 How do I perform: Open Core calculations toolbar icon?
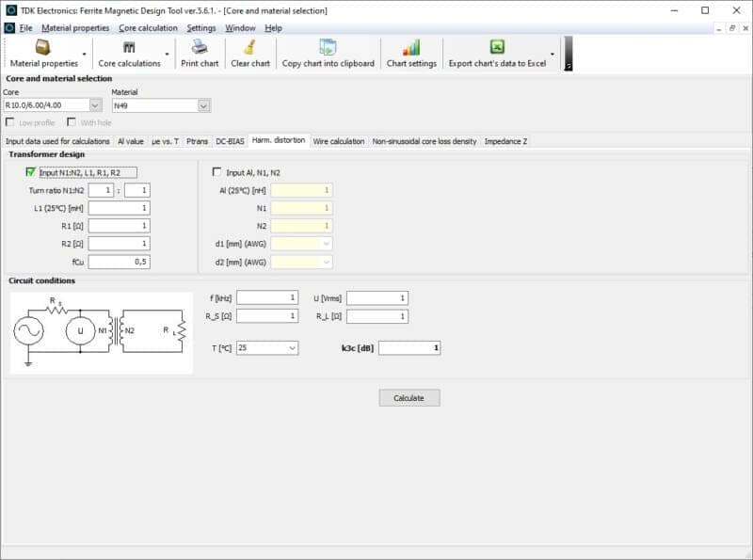[129, 47]
